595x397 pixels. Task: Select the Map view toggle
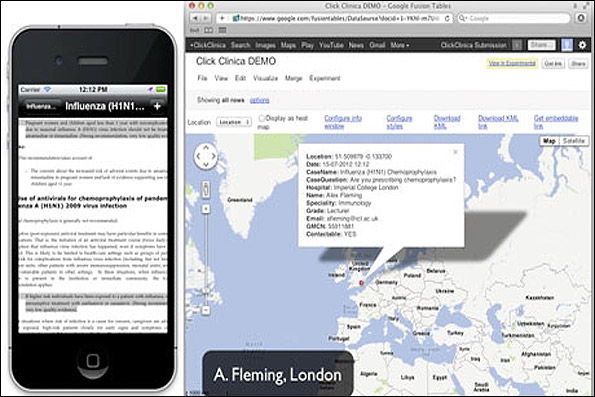point(549,141)
